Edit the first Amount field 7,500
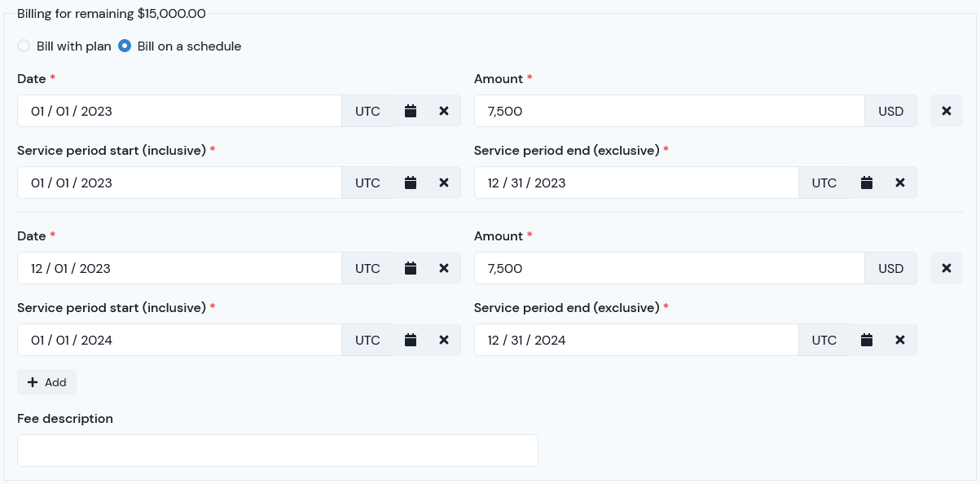Image resolution: width=980 pixels, height=484 pixels. click(x=669, y=111)
